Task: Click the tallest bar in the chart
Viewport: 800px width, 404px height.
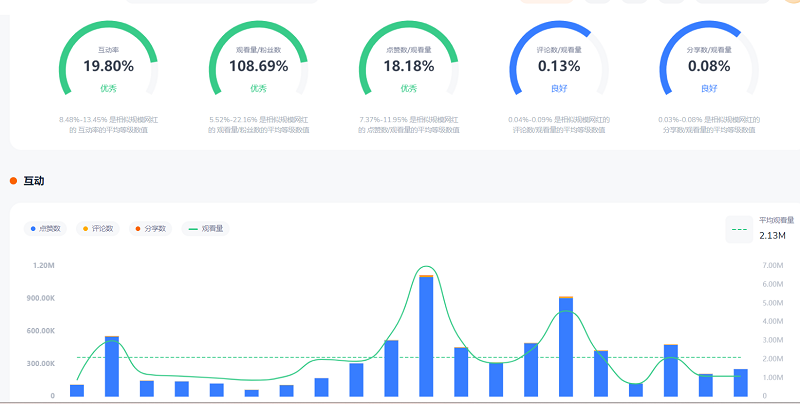Action: (426, 335)
